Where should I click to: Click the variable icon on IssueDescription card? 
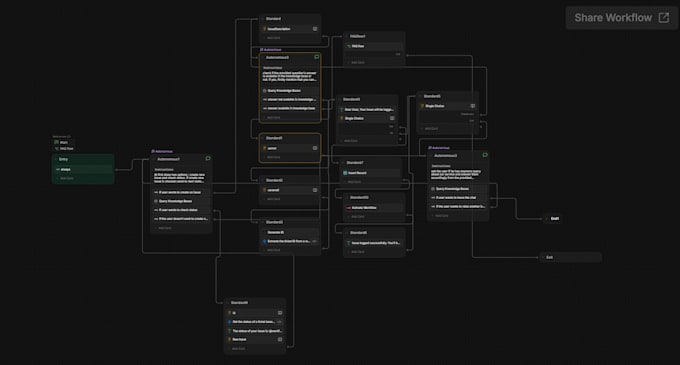(315, 29)
